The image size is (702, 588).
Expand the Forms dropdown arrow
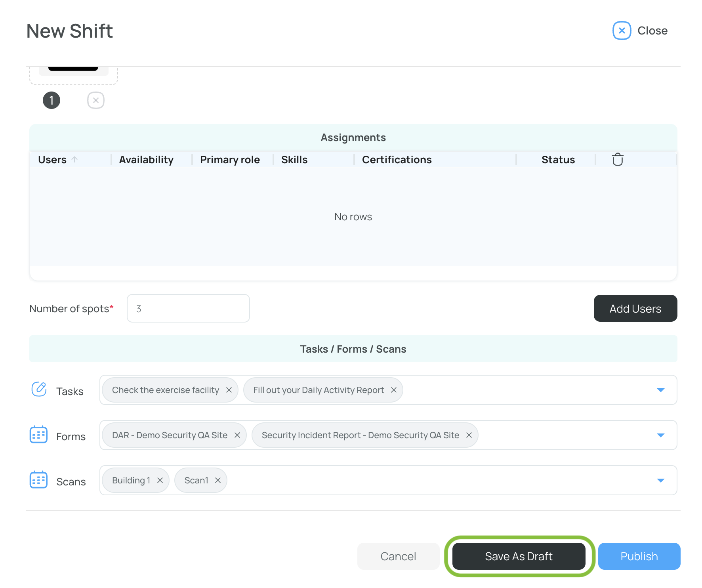click(x=660, y=435)
